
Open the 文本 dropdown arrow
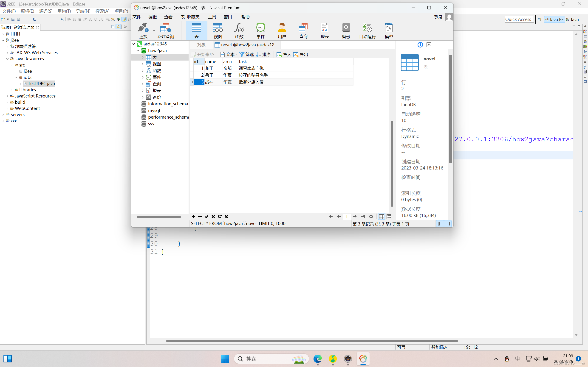(x=237, y=55)
